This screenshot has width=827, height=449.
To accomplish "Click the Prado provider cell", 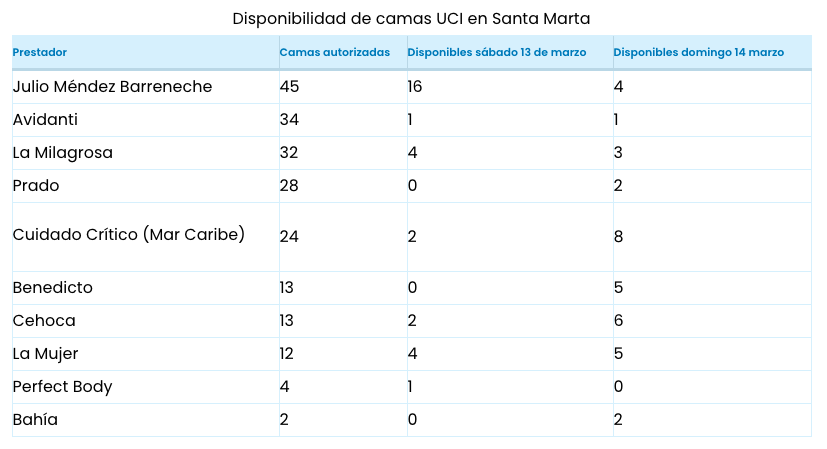I will [36, 186].
